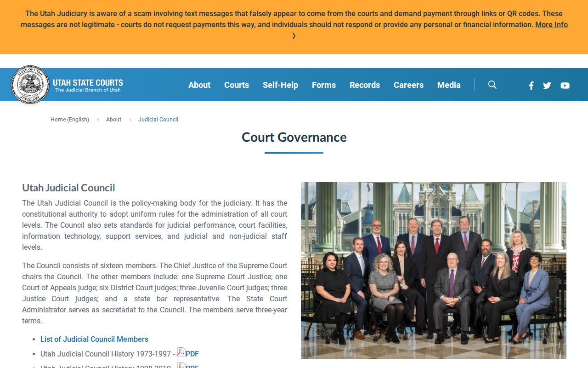Screen dimensions: 588x368
Task: Click the Court Governance page heading
Action: click(x=294, y=137)
